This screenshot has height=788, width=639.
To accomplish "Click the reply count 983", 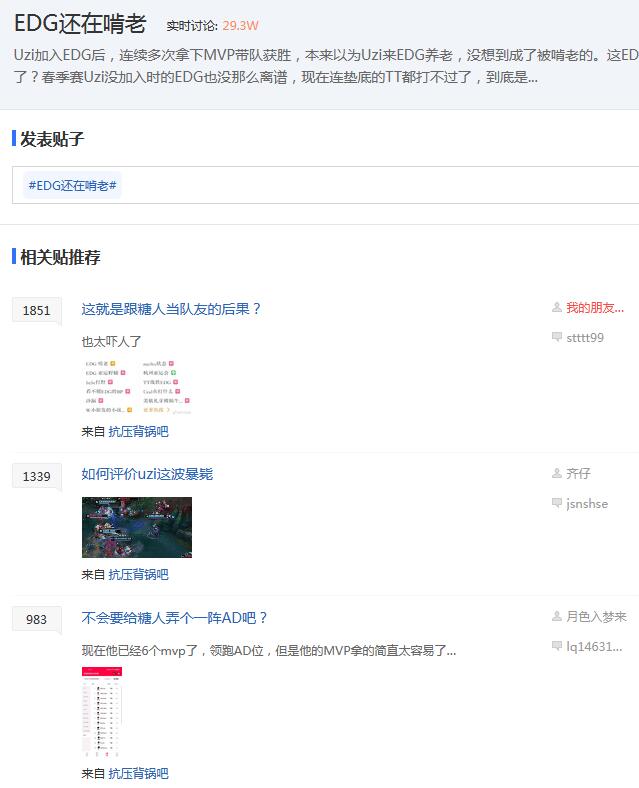I will [x=37, y=619].
